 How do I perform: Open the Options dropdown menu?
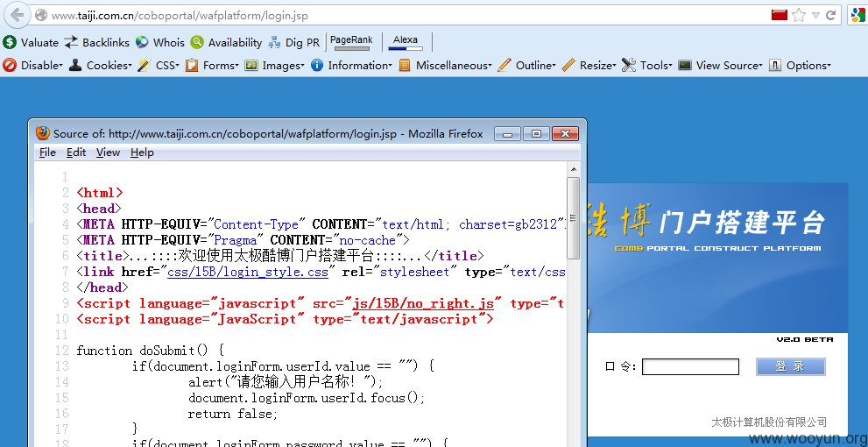pyautogui.click(x=800, y=66)
